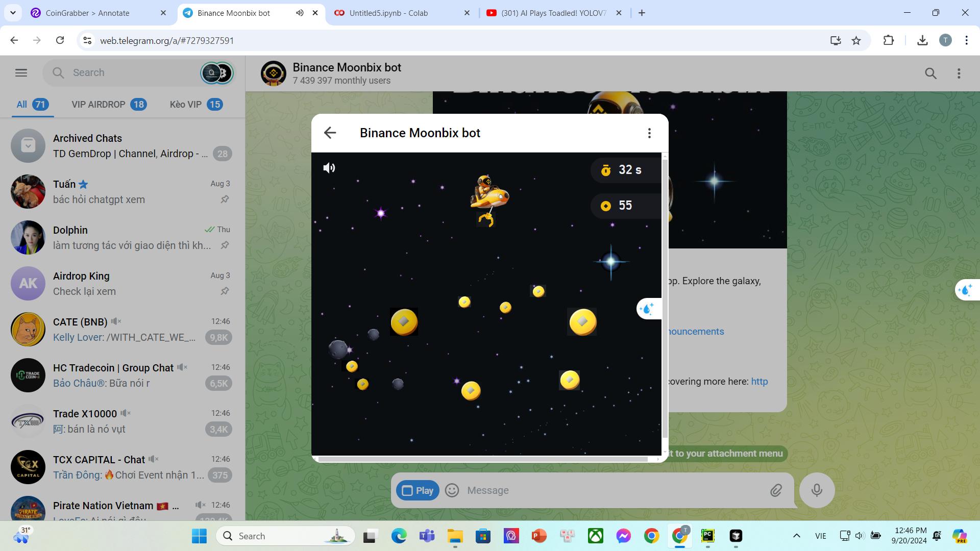980x551 pixels.
Task: Expand the Kèo VIP tab with 15 count
Action: coord(196,104)
